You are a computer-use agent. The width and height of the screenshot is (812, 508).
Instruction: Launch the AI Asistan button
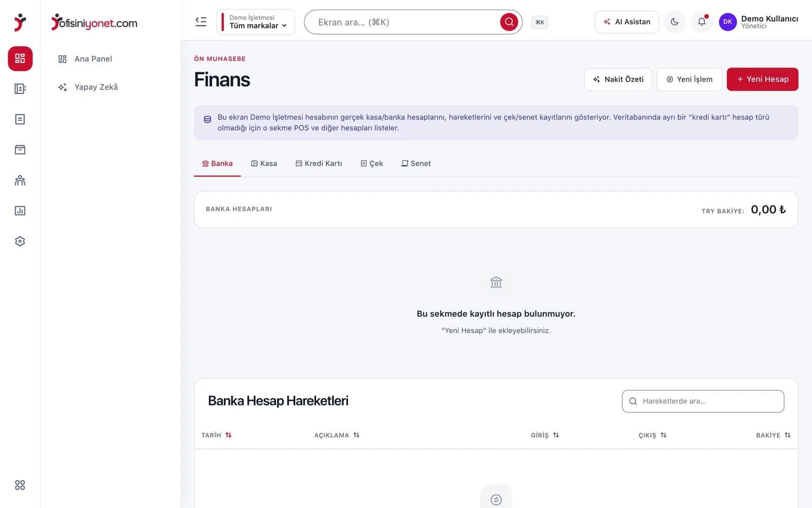click(x=627, y=22)
